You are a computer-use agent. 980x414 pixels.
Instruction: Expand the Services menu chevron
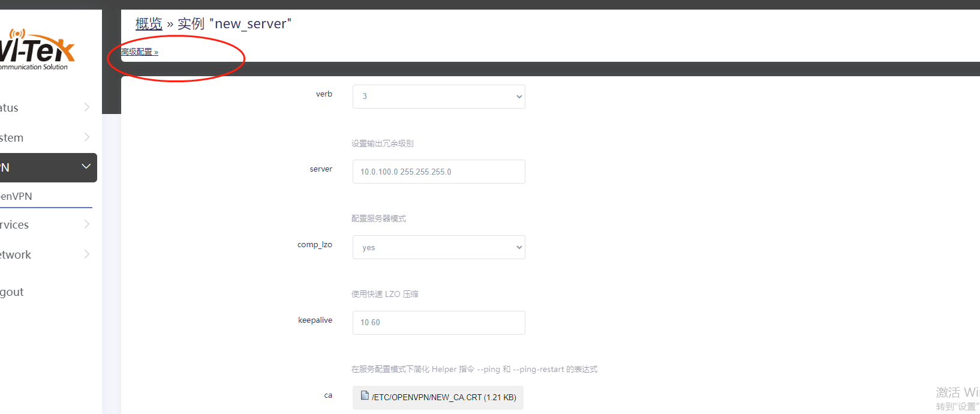tap(87, 224)
